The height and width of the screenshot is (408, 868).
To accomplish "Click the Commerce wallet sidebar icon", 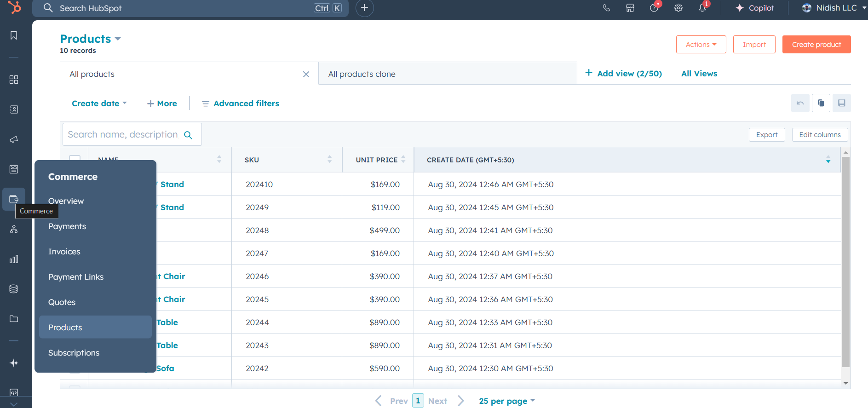I will click(x=14, y=199).
